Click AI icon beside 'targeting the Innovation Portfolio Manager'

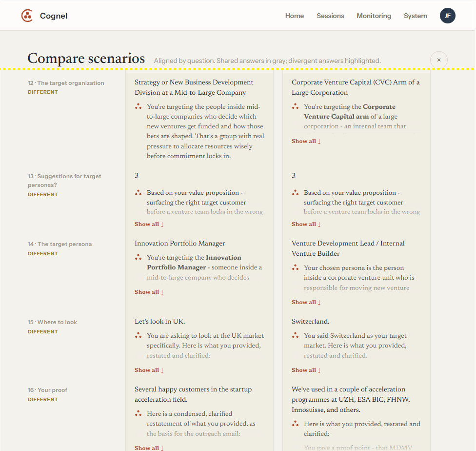pyautogui.click(x=139, y=257)
